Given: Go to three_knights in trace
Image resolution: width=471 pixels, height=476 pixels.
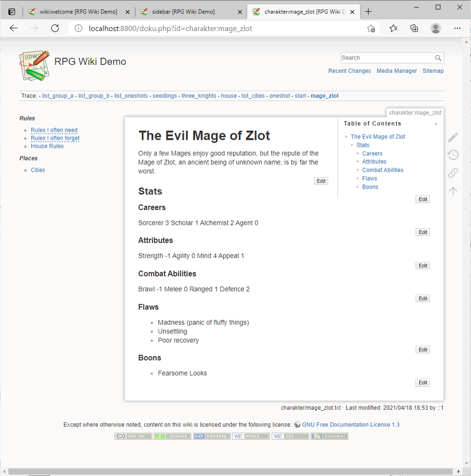Looking at the screenshot, I should 199,96.
